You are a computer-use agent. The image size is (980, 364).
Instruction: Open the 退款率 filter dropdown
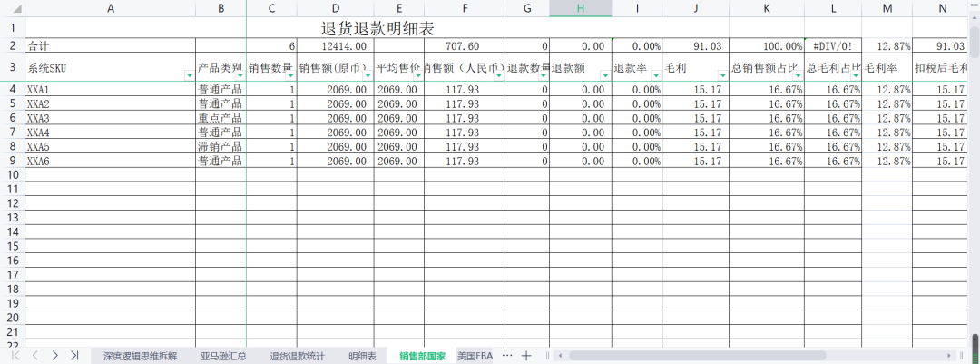656,75
